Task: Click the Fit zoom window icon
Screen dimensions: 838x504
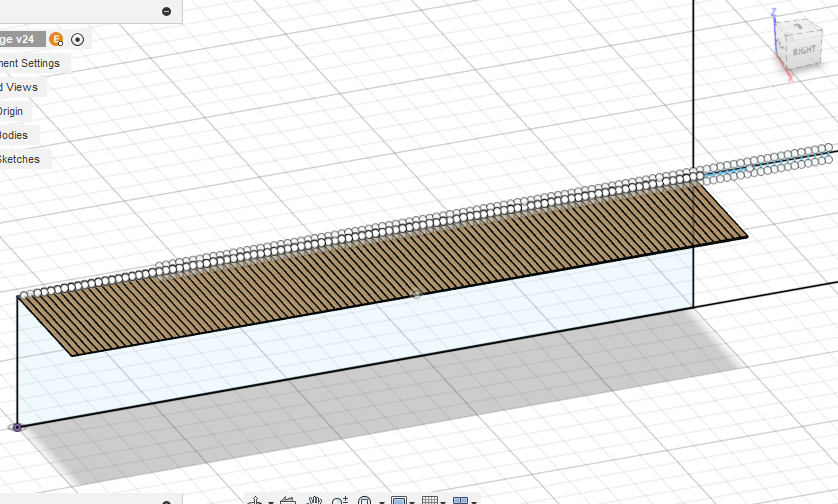Action: point(364,501)
